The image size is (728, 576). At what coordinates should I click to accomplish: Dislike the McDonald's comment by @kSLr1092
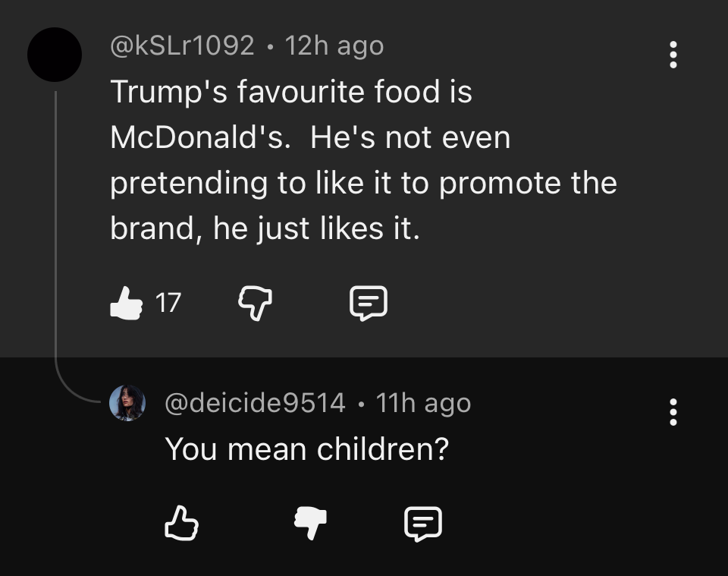coord(256,303)
